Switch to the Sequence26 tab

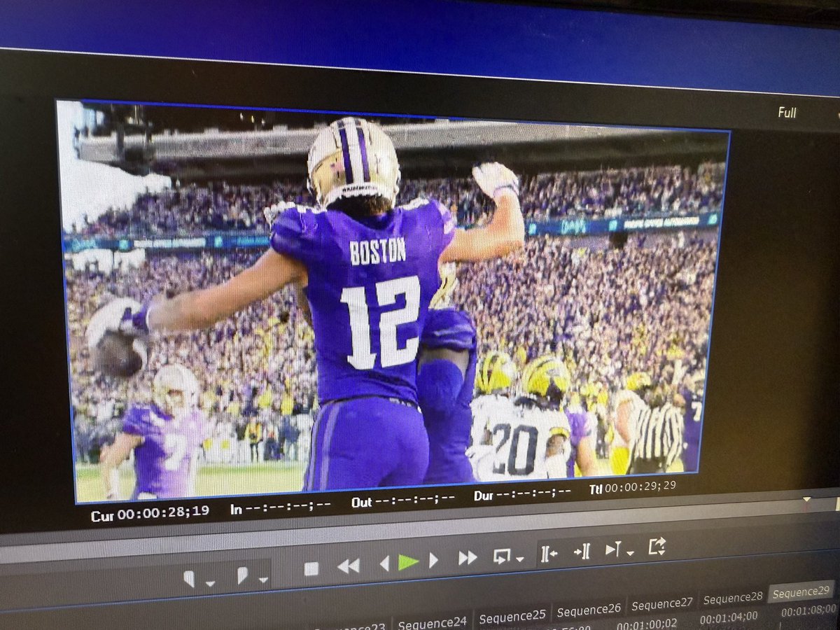point(588,610)
